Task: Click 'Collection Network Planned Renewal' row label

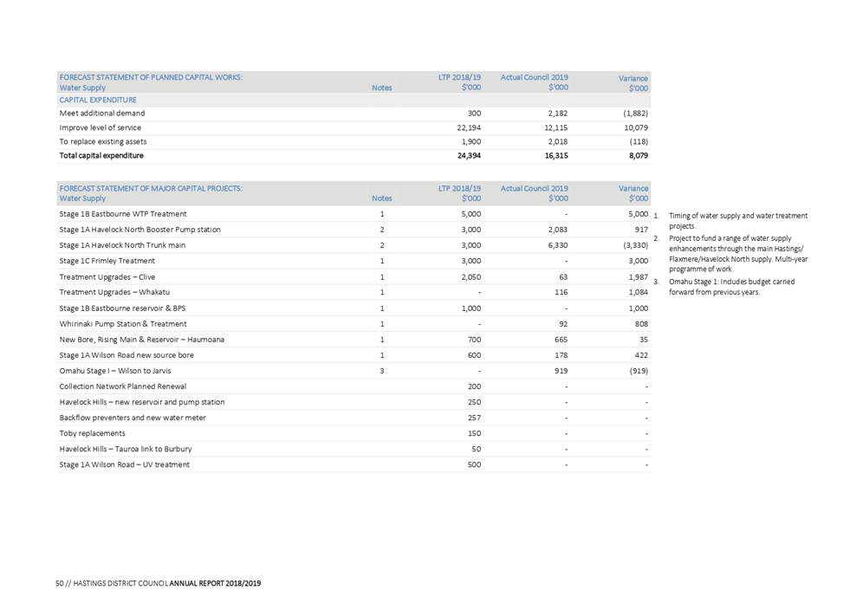Action: click(x=123, y=386)
